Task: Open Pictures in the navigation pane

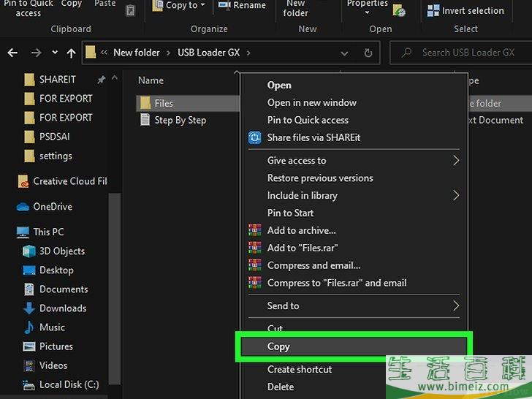Action: tap(47, 346)
